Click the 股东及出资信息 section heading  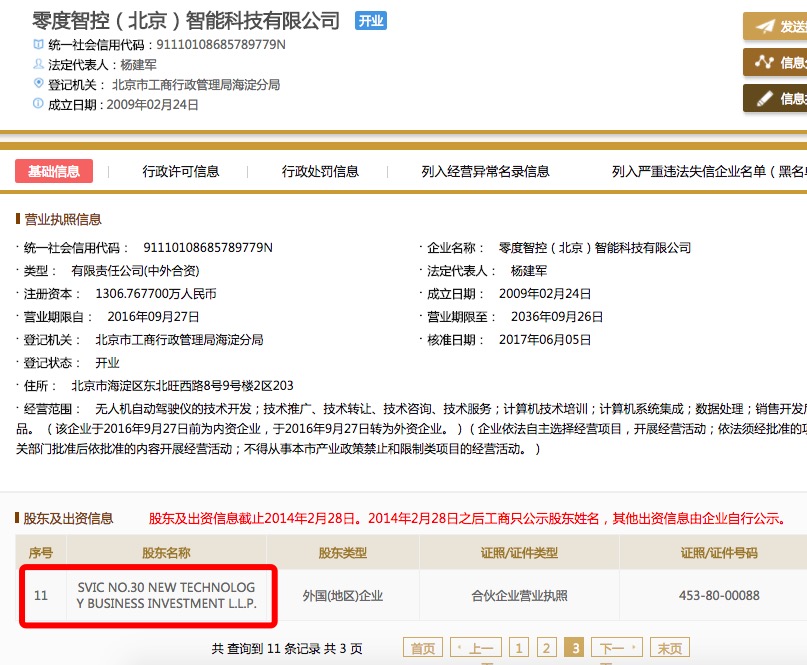pyautogui.click(x=68, y=518)
